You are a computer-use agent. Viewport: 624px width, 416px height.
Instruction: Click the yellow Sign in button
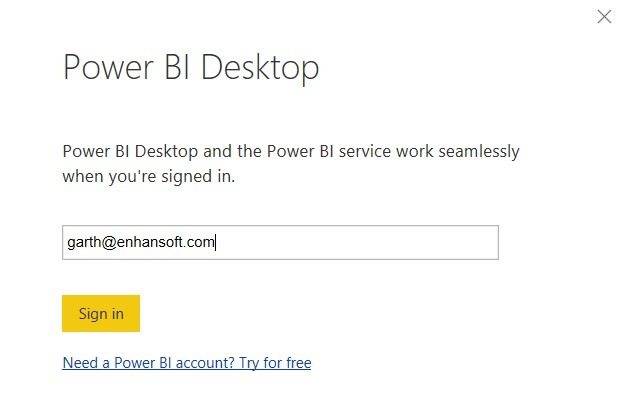tap(101, 313)
